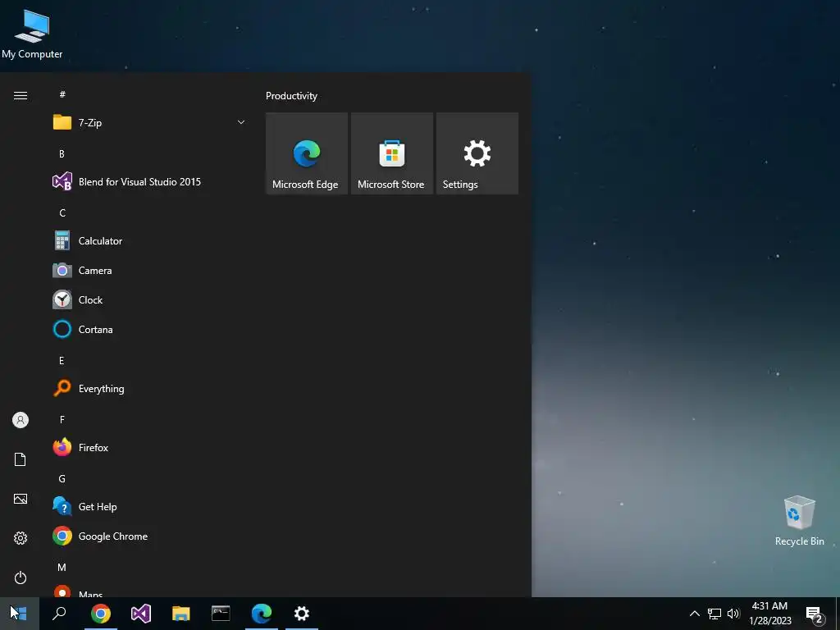Open the Action Center notifications icon
Viewport: 840px width, 630px height.
815,614
